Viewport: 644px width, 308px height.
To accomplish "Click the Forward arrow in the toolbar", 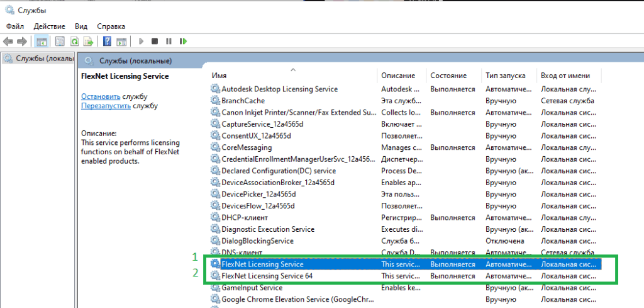I will (x=22, y=42).
